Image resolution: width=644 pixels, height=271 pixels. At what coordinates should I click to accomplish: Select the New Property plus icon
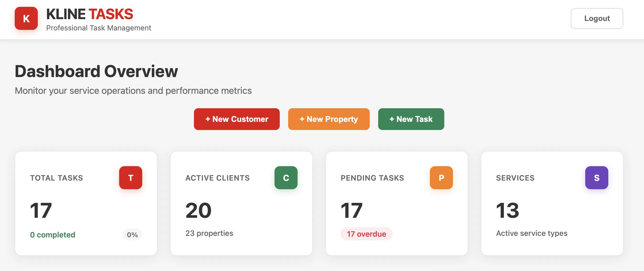click(302, 119)
